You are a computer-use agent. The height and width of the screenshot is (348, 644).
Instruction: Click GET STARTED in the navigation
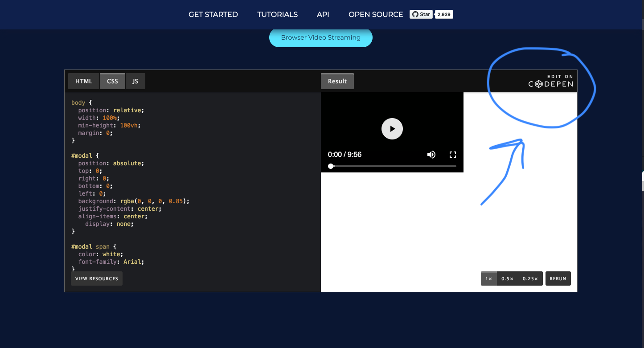click(213, 14)
